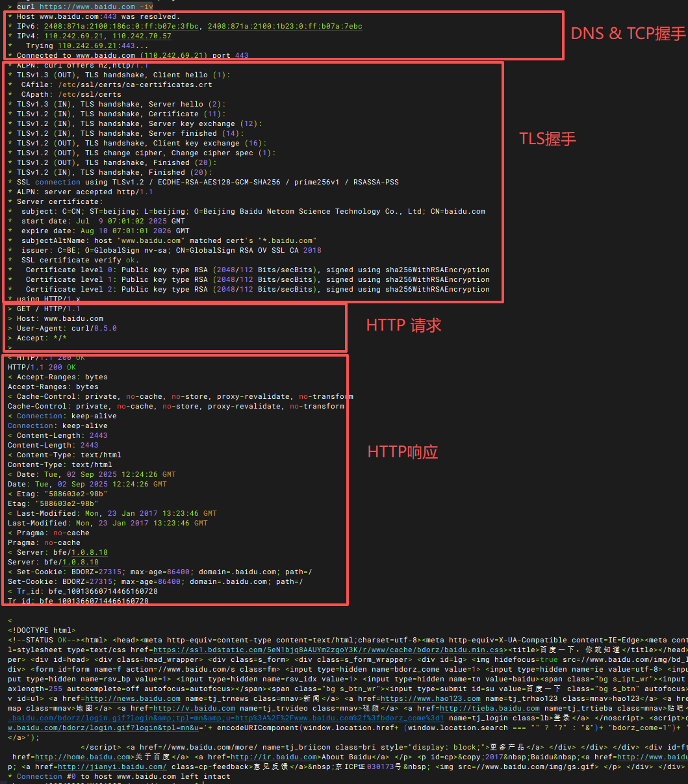Click IPv6 address ending in b07e:3fbc
Viewport: 688px width, 784px height.
121,26
